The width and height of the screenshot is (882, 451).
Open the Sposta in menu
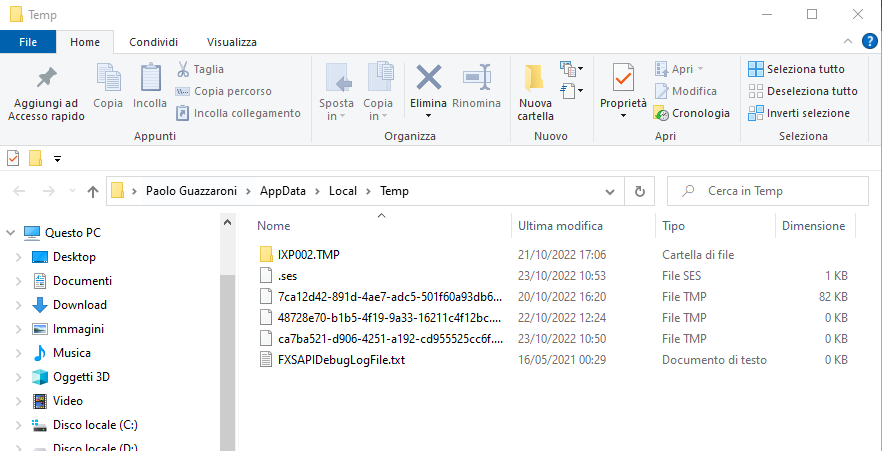click(336, 93)
